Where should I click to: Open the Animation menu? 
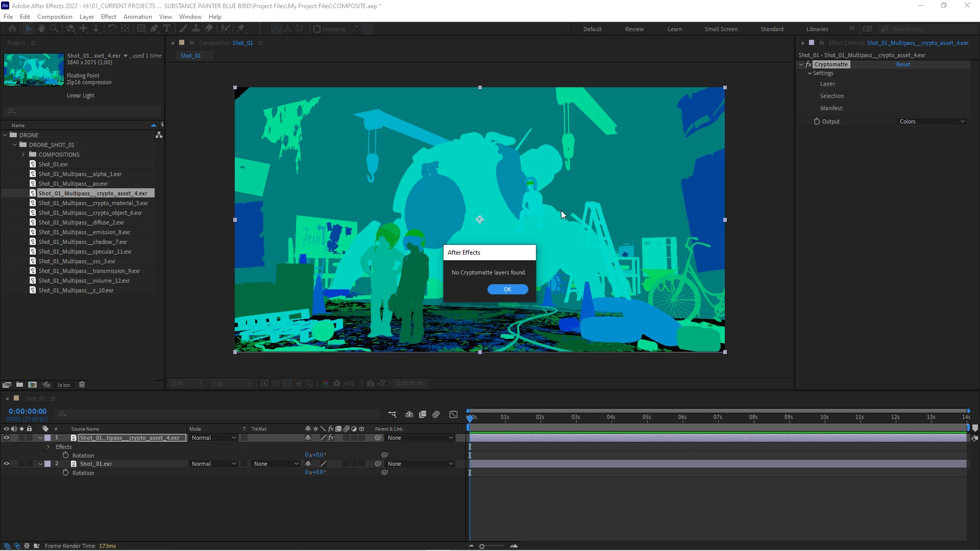coord(137,16)
